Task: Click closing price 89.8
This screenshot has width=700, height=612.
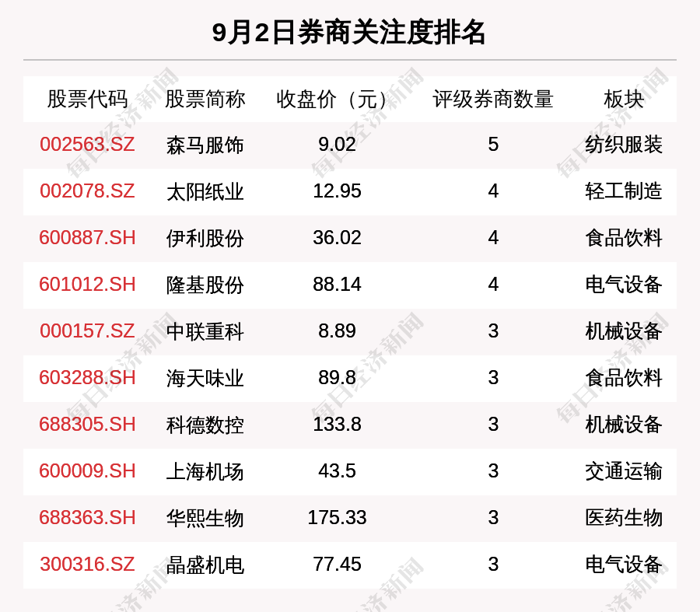Action: pyautogui.click(x=337, y=378)
